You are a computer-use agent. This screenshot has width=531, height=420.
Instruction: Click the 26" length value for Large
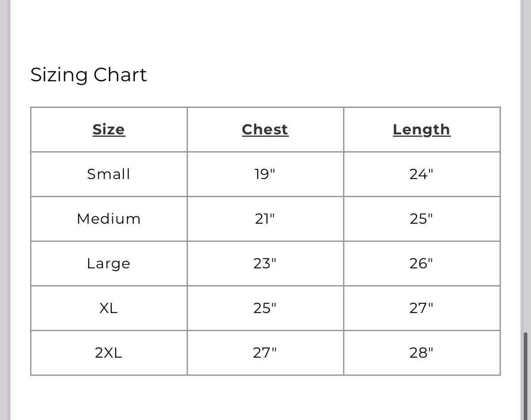point(422,263)
